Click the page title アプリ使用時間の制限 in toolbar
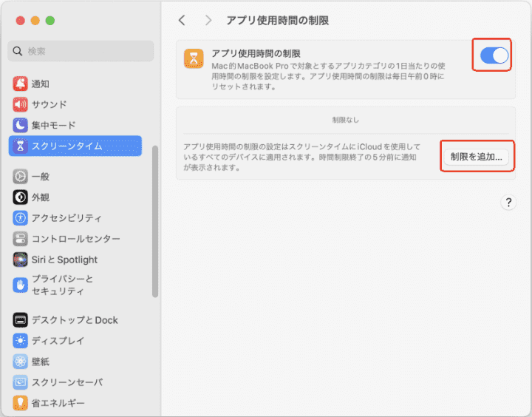The image size is (532, 417). tap(278, 21)
